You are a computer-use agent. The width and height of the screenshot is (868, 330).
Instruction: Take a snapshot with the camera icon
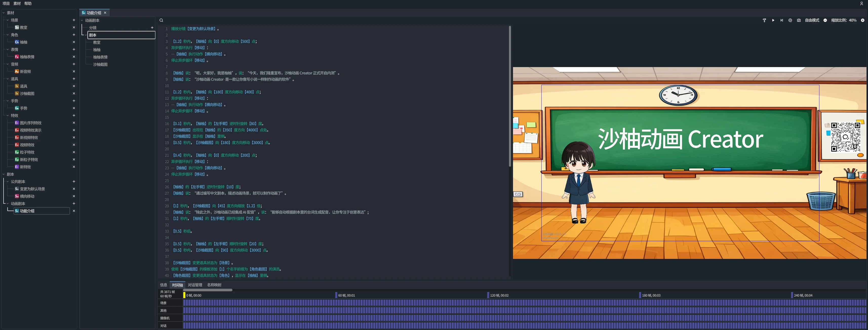point(799,20)
